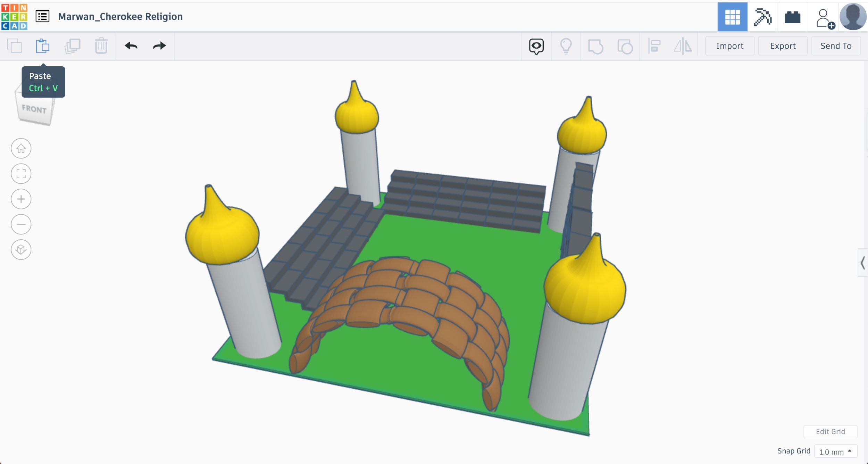Click the Duplicate and repeat icon
Image resolution: width=868 pixels, height=464 pixels.
[72, 46]
